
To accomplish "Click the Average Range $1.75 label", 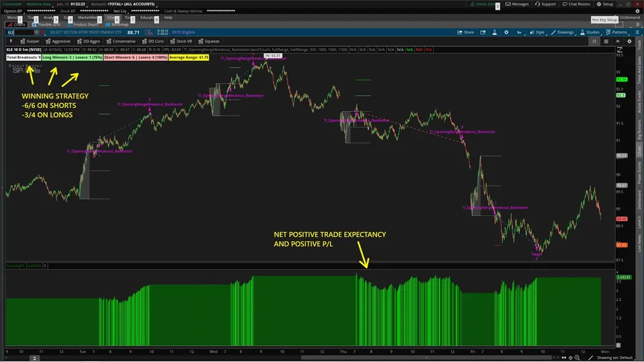I will click(189, 58).
